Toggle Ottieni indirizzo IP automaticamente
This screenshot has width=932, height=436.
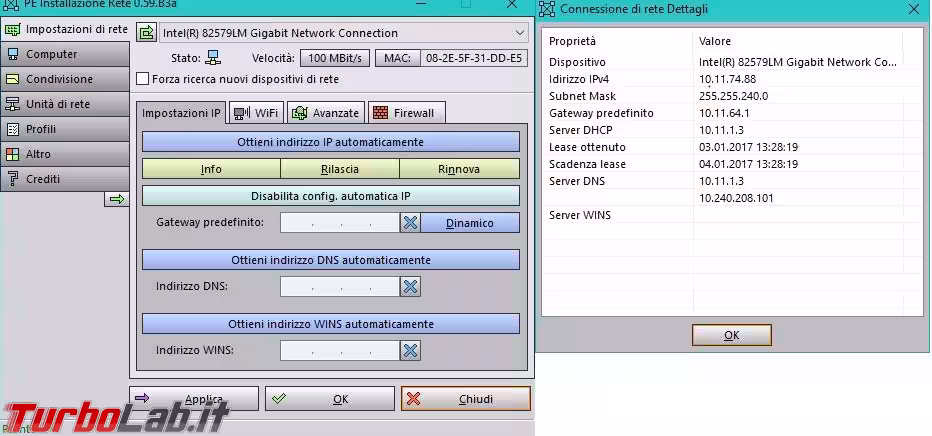pyautogui.click(x=330, y=142)
